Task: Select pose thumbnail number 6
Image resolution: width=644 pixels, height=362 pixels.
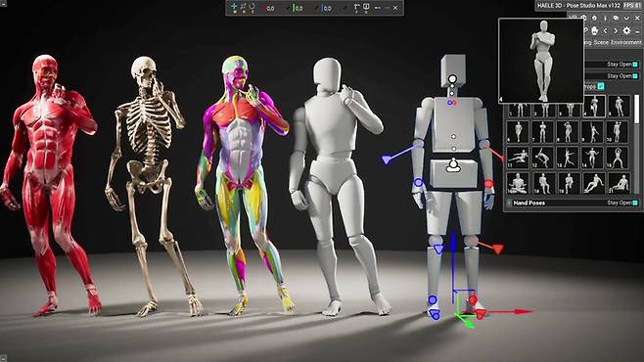Action: click(x=518, y=132)
